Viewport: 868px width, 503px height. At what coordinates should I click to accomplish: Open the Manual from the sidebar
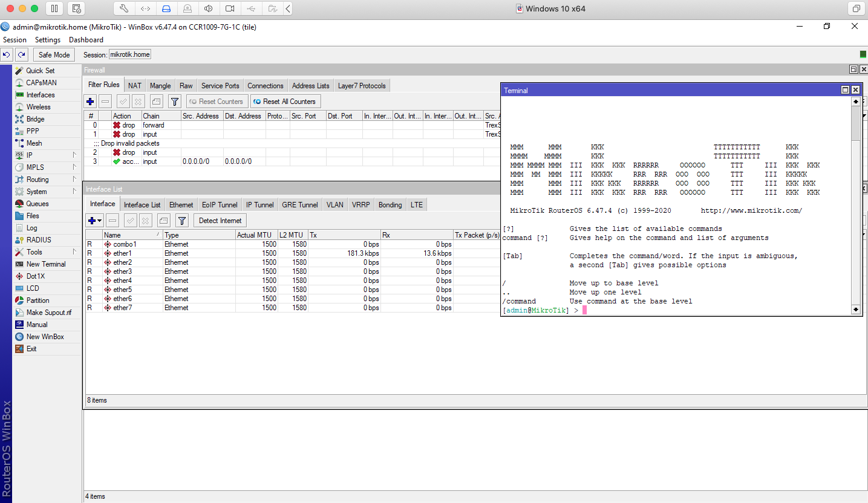(x=37, y=325)
